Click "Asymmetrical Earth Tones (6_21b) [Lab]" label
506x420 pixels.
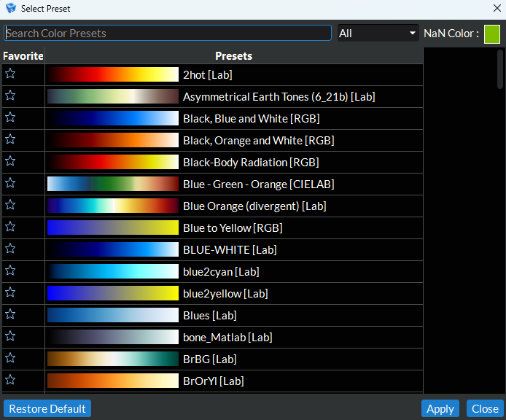pyautogui.click(x=279, y=97)
